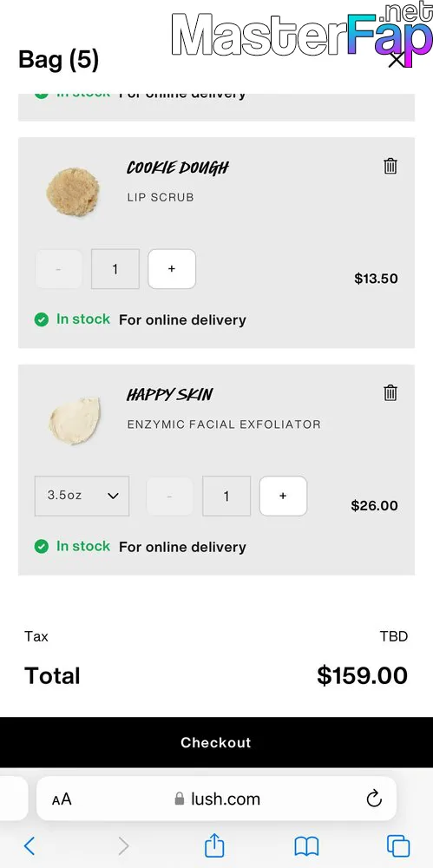Close the bag with the X icon
This screenshot has height=868, width=433.
pos(397,60)
